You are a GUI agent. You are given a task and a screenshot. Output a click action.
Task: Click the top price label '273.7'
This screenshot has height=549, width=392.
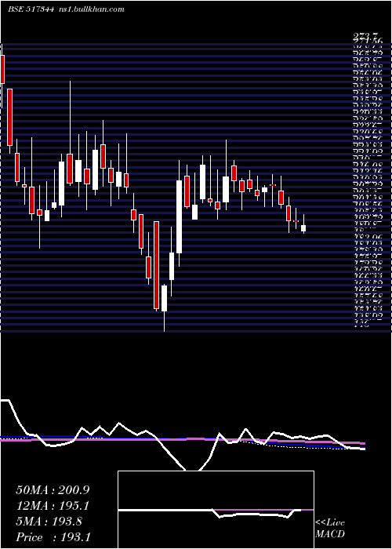point(365,35)
